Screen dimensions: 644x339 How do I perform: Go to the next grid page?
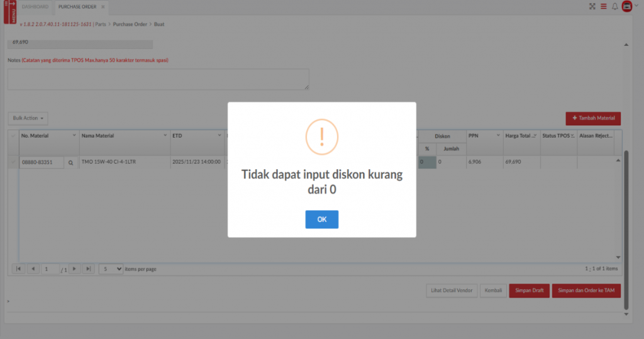74,269
